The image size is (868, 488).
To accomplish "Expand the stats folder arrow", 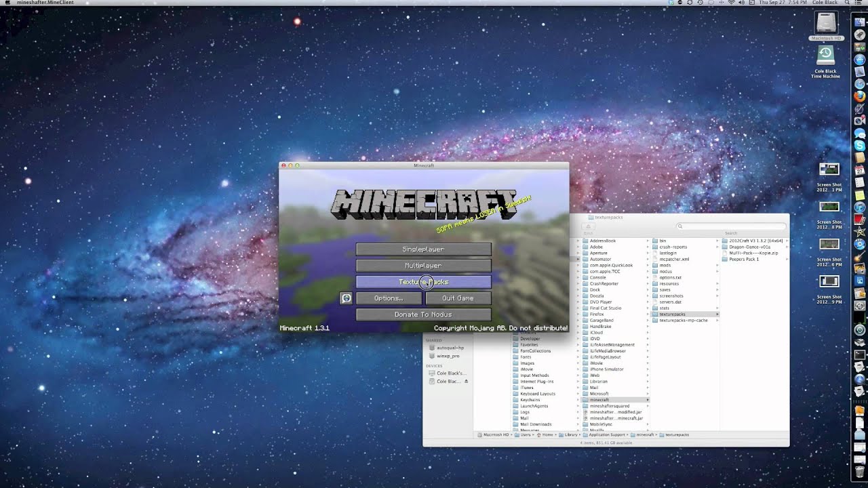I will coord(717,308).
